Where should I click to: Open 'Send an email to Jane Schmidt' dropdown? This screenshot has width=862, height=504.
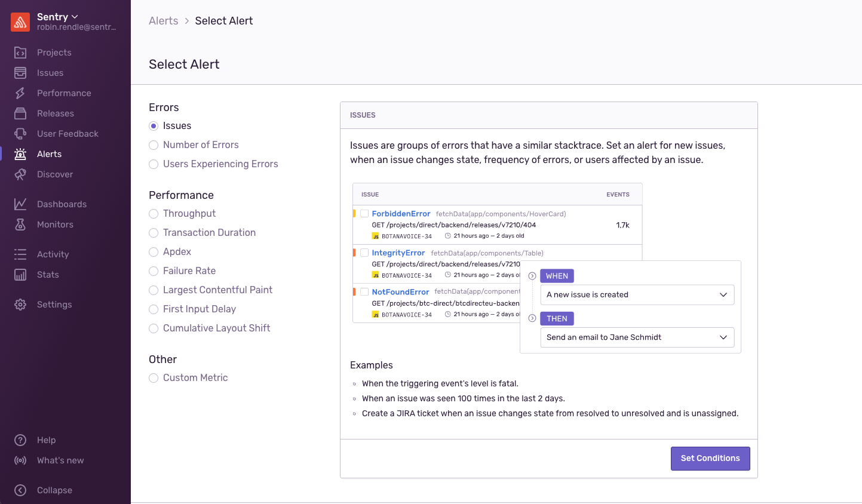[x=637, y=337]
